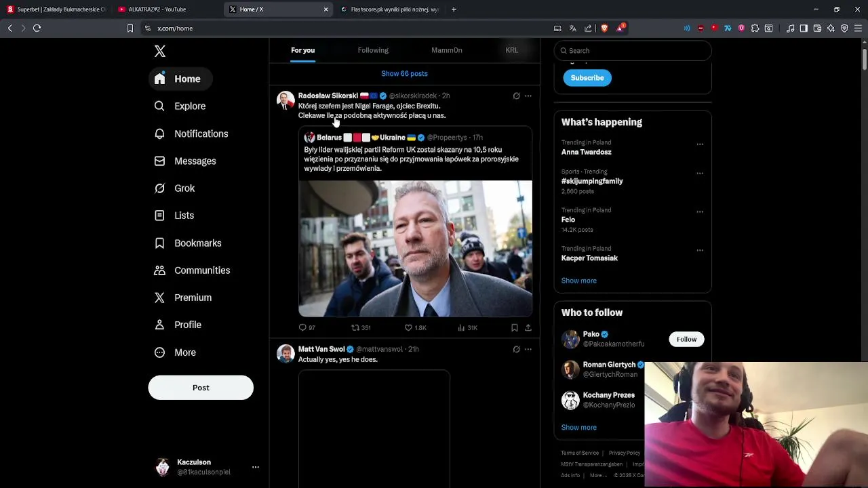Image resolution: width=868 pixels, height=488 pixels.
Task: Switch to the For you tab
Action: pyautogui.click(x=302, y=50)
